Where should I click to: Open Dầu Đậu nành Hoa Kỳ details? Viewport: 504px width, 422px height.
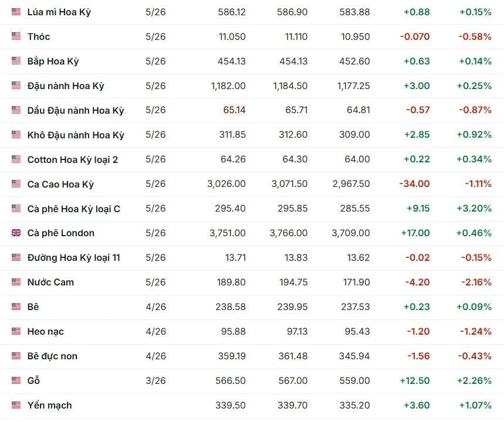[76, 110]
